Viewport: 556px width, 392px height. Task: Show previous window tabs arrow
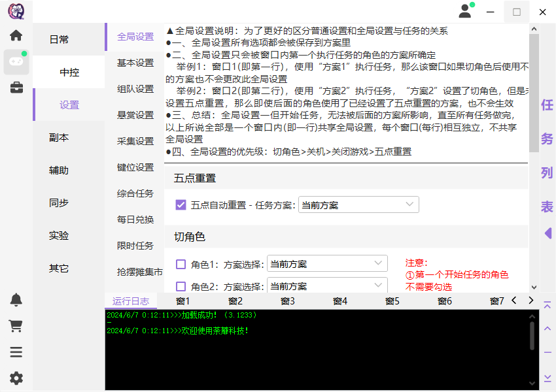pyautogui.click(x=514, y=301)
